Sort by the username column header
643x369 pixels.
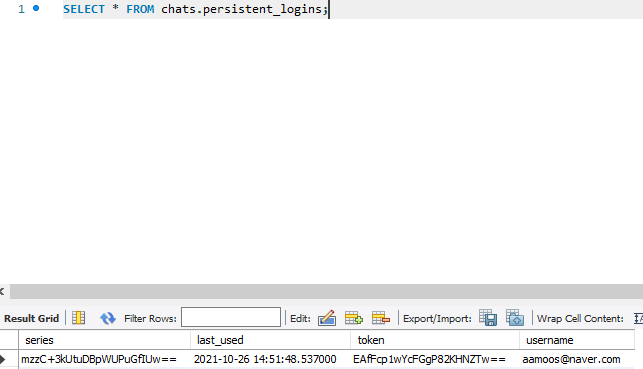point(577,340)
